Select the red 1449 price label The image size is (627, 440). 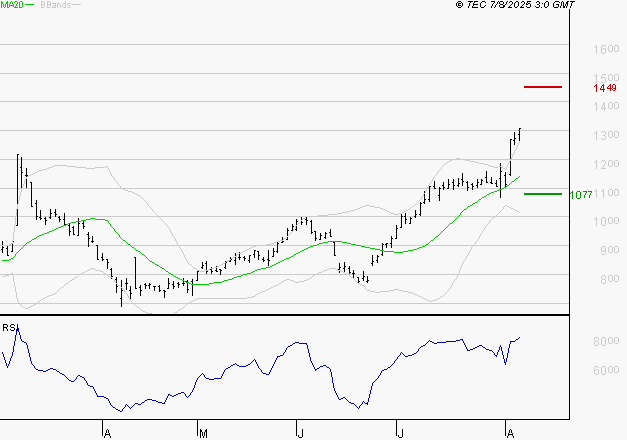click(x=604, y=88)
